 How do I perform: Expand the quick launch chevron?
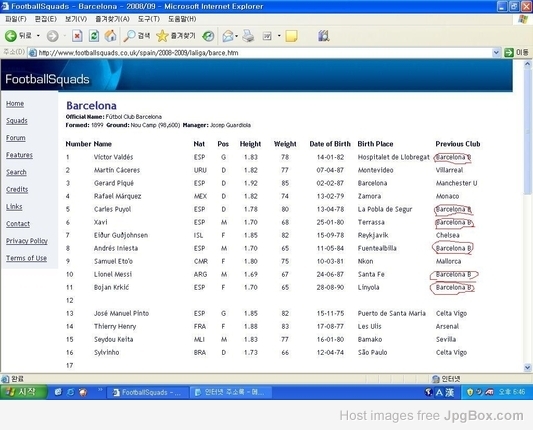pos(100,390)
